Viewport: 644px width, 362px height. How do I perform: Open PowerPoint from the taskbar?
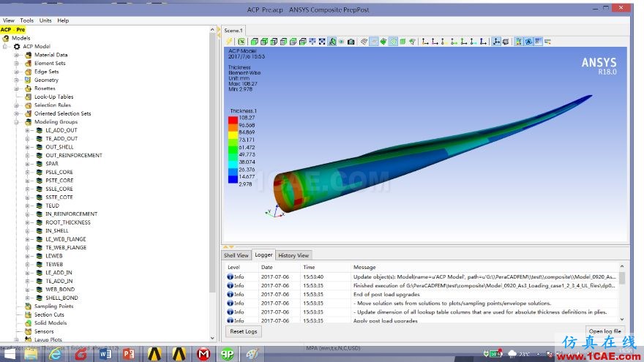(x=129, y=354)
